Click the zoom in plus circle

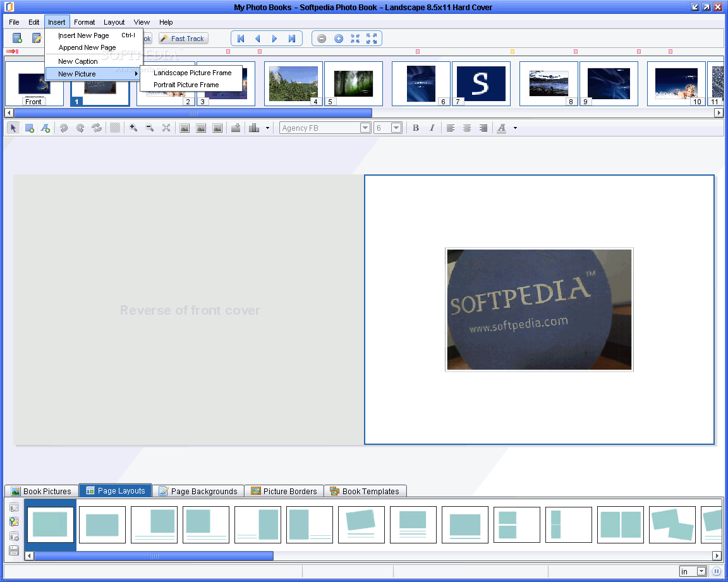339,39
